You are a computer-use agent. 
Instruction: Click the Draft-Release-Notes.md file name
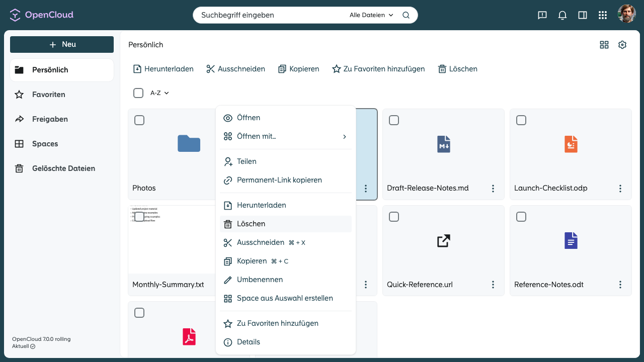click(x=428, y=188)
